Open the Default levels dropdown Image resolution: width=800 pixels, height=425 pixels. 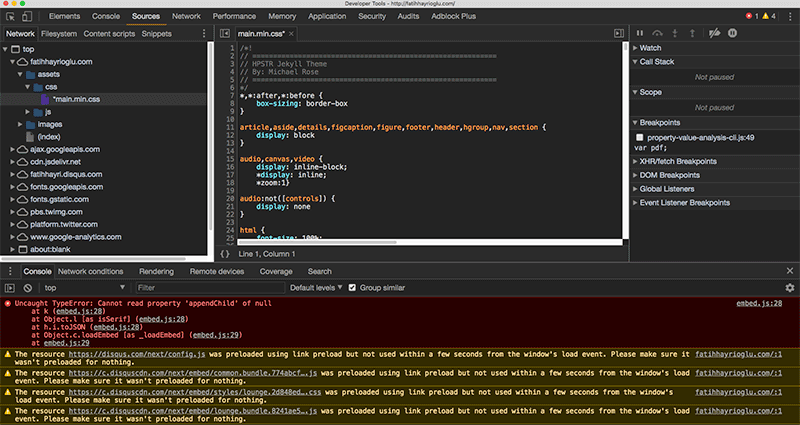tap(316, 288)
